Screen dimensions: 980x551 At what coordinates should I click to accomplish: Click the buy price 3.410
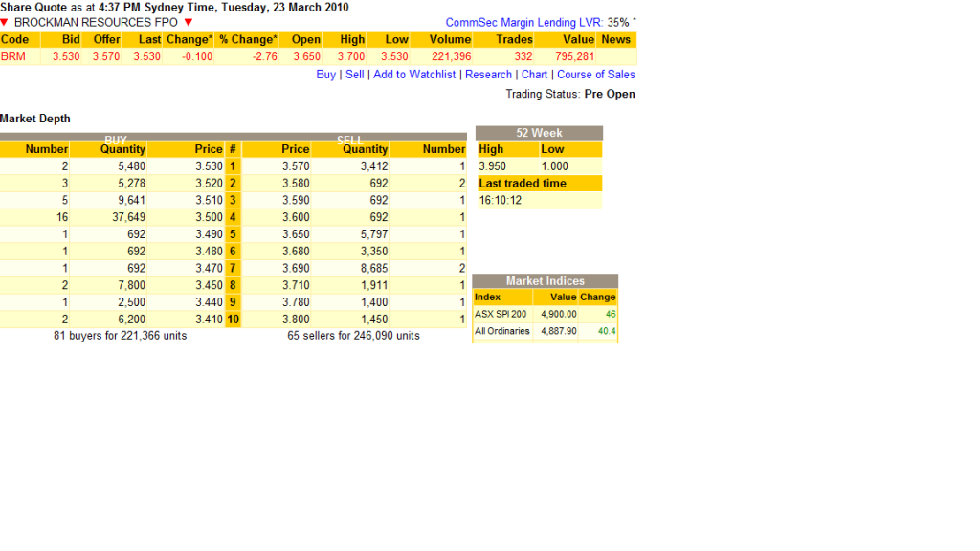[209, 320]
